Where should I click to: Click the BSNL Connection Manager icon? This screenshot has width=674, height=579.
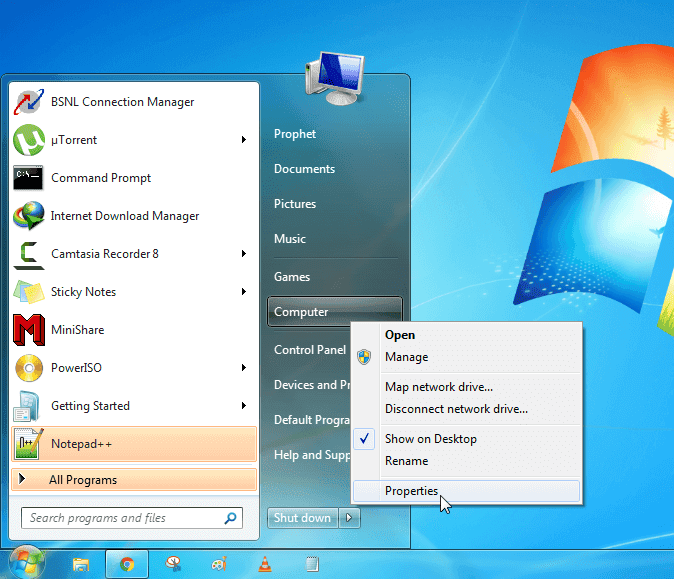coord(28,102)
